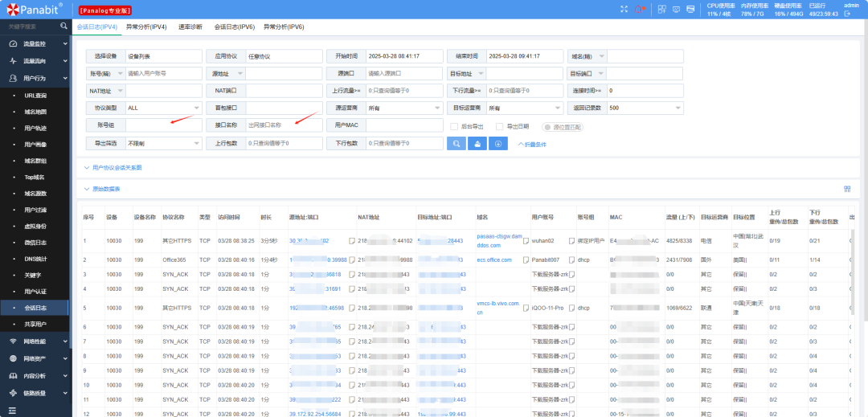
Task: Open 共享用户 in the sidebar
Action: pos(35,323)
